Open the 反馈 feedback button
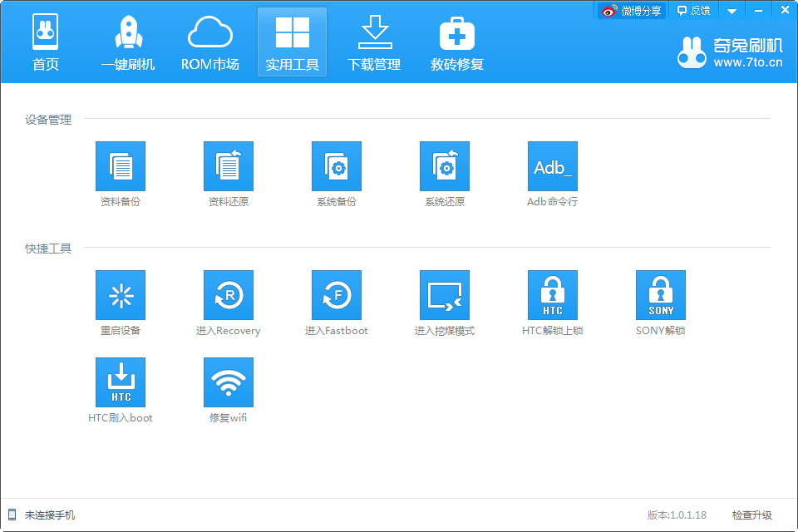The image size is (798, 532). tap(693, 11)
